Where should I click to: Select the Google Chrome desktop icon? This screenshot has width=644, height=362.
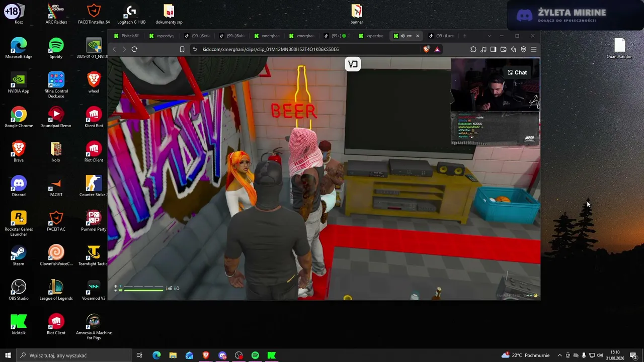(19, 117)
